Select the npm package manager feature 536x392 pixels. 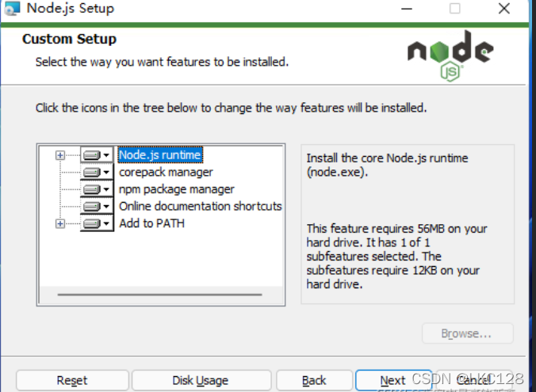(176, 189)
